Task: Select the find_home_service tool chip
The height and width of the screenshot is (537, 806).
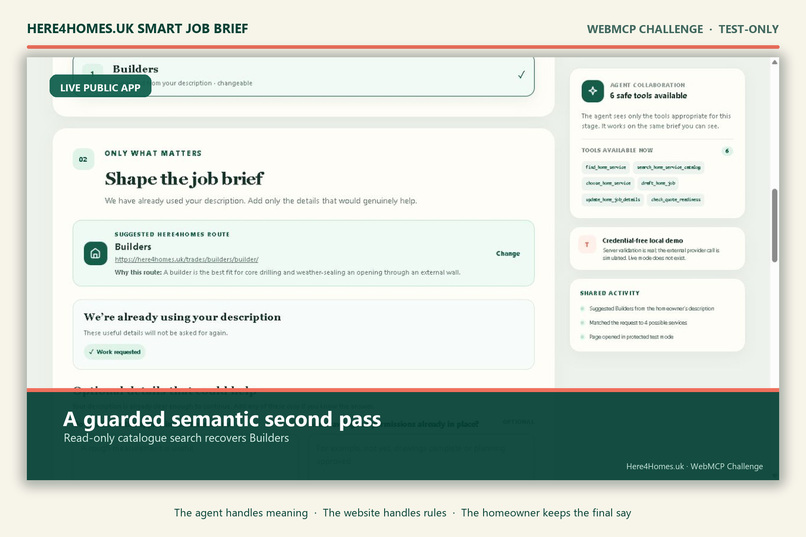Action: click(606, 167)
